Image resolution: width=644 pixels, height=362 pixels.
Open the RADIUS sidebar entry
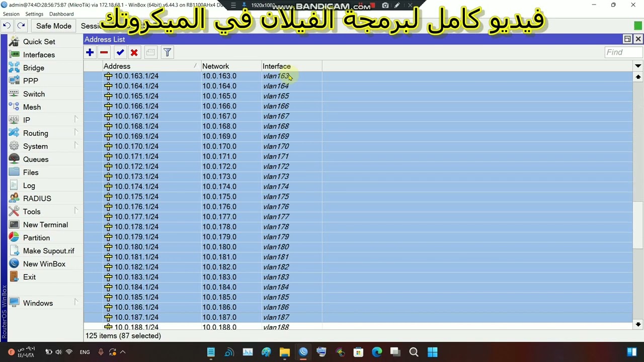[x=37, y=199]
